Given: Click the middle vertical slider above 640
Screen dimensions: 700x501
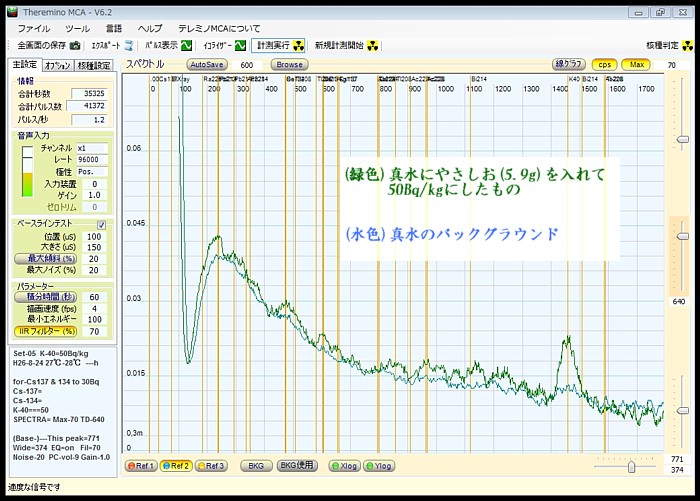Looking at the screenshot, I should pos(683,236).
